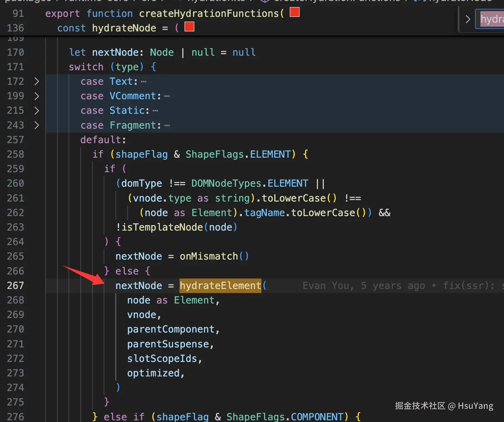Click 'vnode' argument on line 269
The width and height of the screenshot is (504, 422).
(142, 315)
